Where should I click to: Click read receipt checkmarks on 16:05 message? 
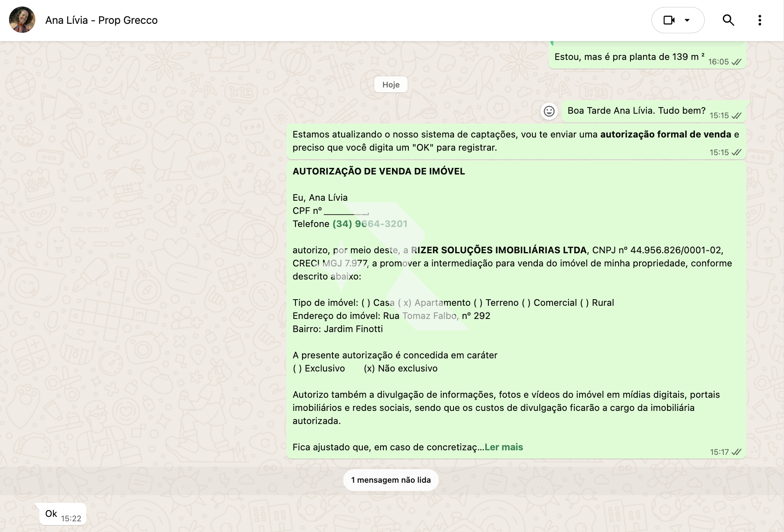tap(737, 62)
